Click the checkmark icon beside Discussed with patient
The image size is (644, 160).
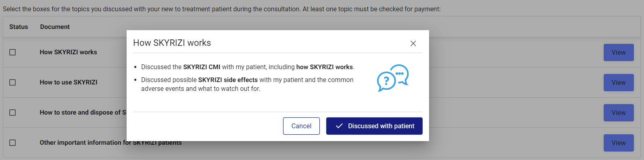coord(339,126)
